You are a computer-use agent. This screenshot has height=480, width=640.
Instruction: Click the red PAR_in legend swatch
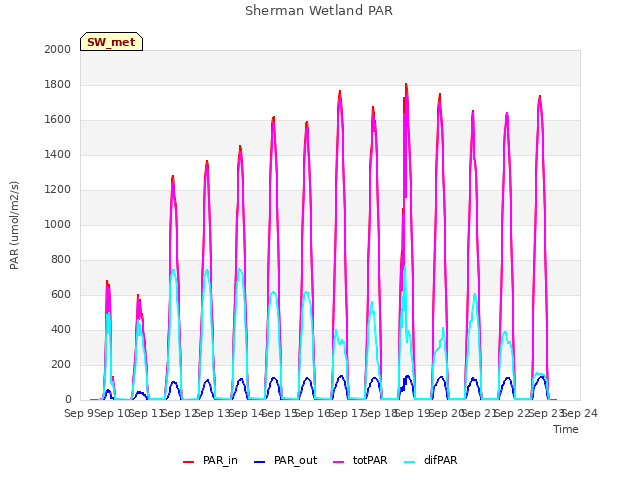(189, 462)
